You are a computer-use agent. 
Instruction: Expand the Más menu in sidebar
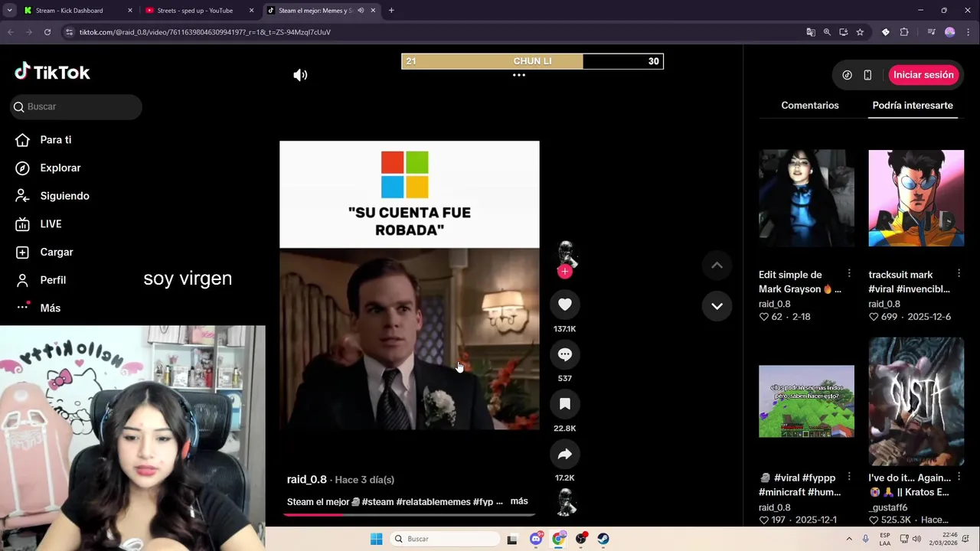50,308
